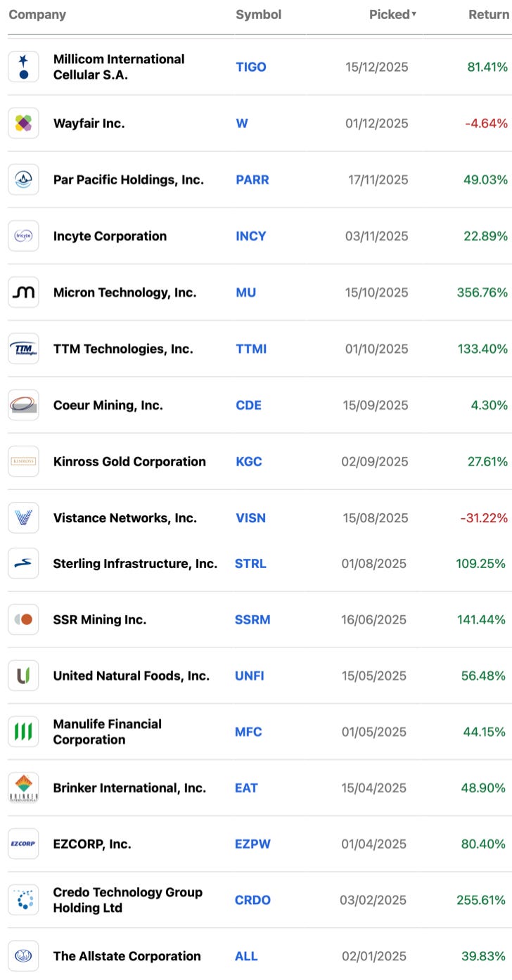
Task: Open the CRDO ticker link
Action: (x=252, y=900)
